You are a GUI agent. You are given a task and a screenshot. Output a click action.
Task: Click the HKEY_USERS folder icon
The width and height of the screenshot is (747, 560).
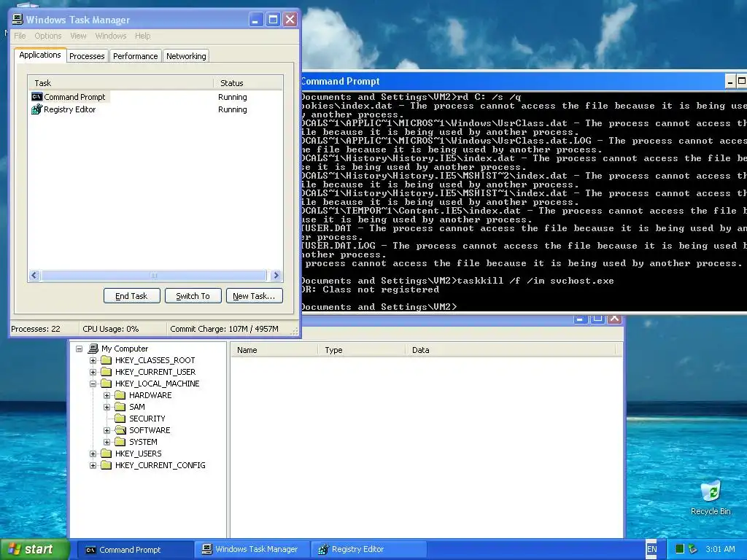tap(107, 454)
